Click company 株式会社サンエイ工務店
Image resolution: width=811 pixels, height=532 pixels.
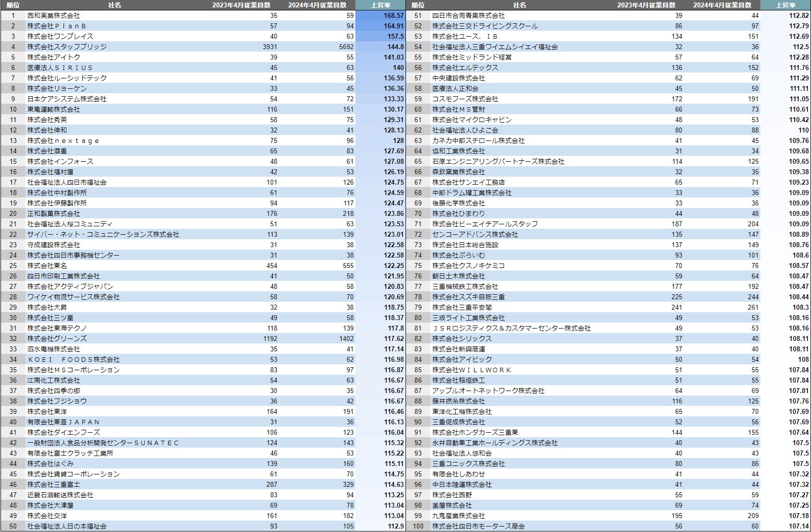[469, 182]
